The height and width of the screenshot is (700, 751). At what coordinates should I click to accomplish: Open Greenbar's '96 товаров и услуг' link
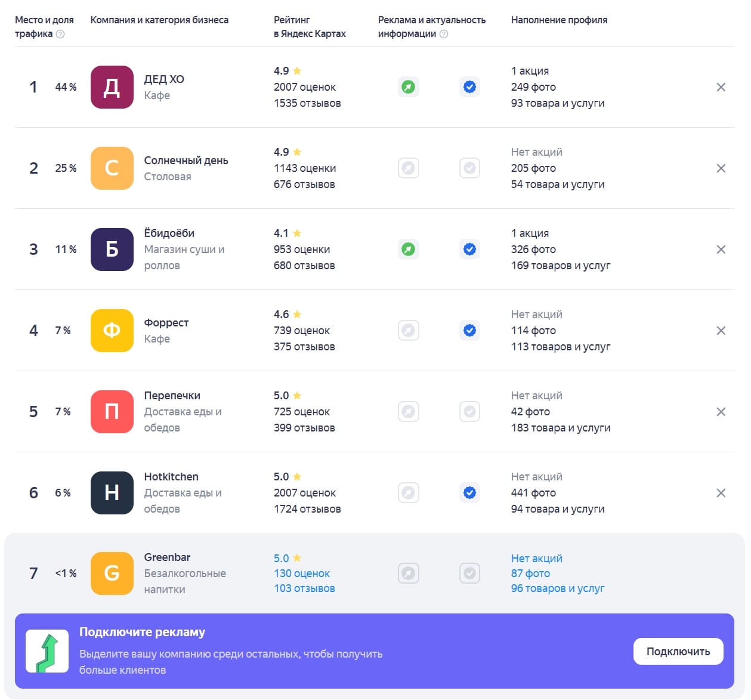pyautogui.click(x=558, y=588)
